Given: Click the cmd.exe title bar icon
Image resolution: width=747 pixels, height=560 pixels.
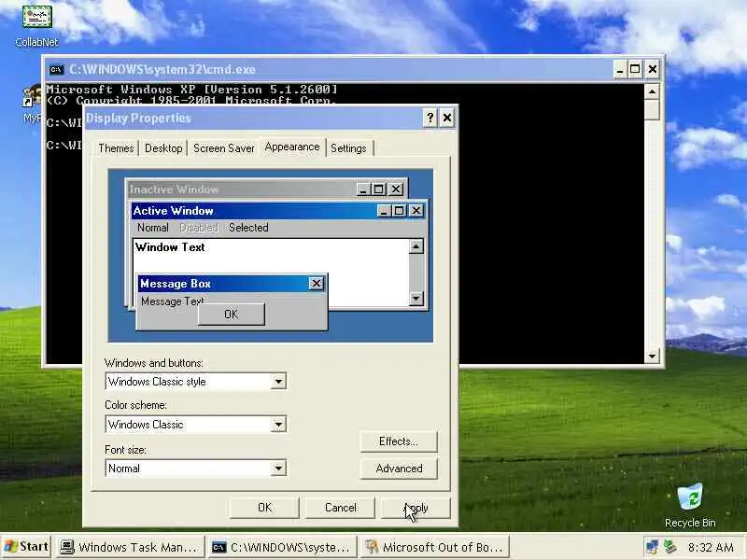Looking at the screenshot, I should pyautogui.click(x=56, y=69).
